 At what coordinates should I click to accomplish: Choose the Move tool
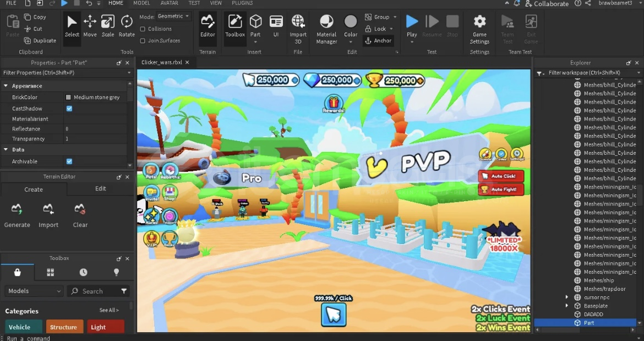(x=90, y=26)
